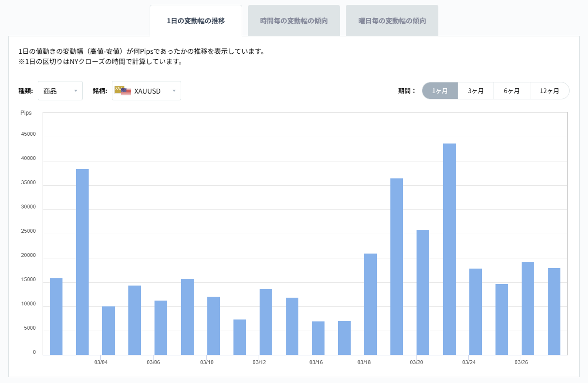Open the 種類 dropdown showing 商品

60,90
